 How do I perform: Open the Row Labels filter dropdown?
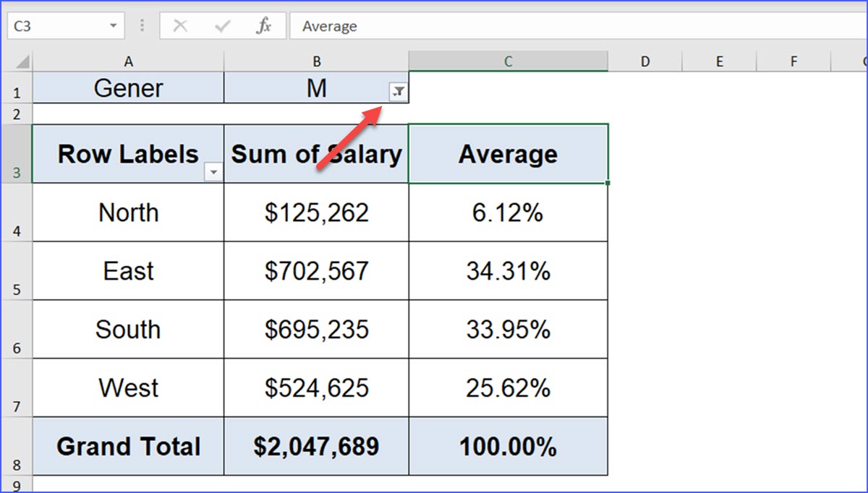[213, 172]
